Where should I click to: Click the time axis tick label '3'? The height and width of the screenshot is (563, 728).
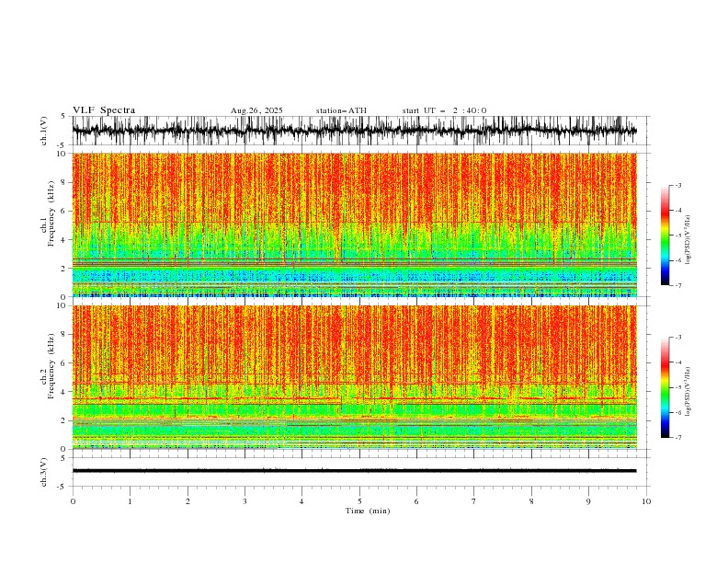click(245, 501)
